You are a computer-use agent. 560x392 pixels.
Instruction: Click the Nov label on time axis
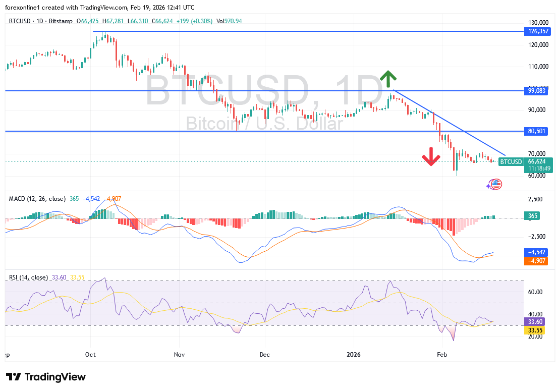click(x=179, y=354)
